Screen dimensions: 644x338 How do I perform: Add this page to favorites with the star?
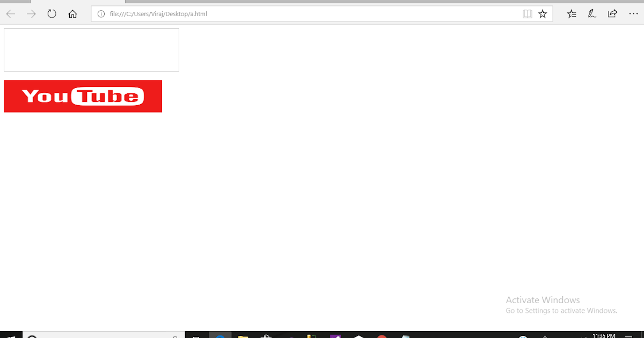pyautogui.click(x=542, y=14)
